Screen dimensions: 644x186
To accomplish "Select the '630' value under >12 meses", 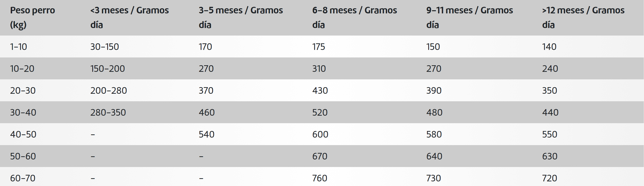I will pos(550,156).
